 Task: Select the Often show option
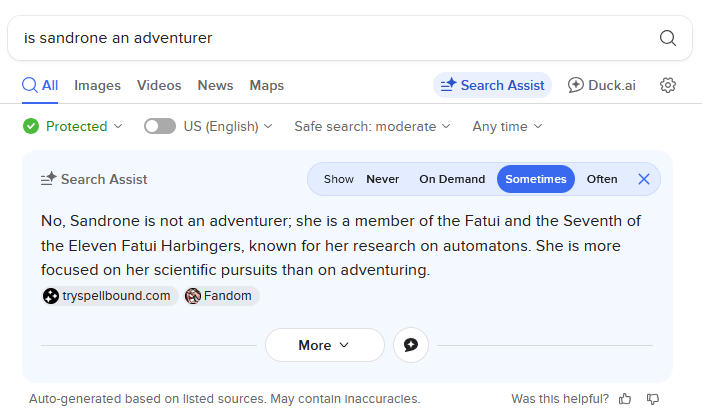point(602,179)
